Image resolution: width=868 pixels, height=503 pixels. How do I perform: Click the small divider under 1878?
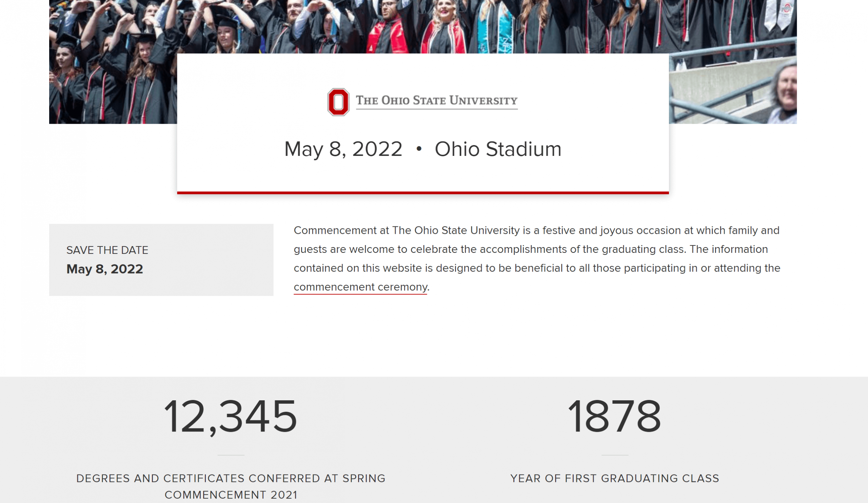click(615, 455)
